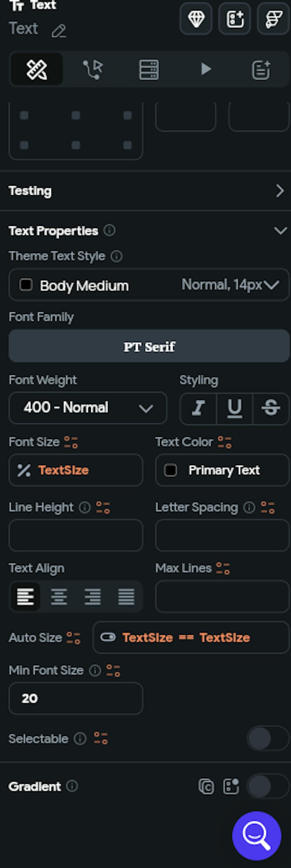Toggle the Selectable switch

pos(268,738)
